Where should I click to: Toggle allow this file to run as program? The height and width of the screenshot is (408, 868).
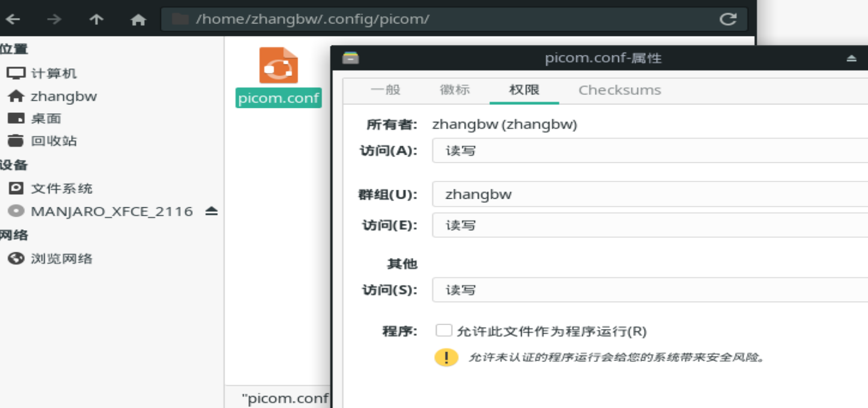(x=443, y=331)
